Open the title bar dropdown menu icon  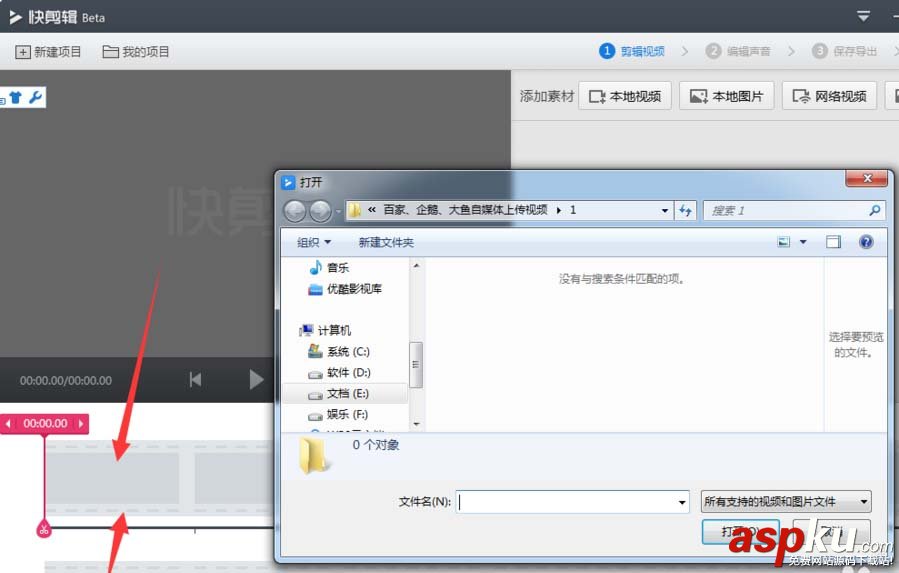click(863, 16)
